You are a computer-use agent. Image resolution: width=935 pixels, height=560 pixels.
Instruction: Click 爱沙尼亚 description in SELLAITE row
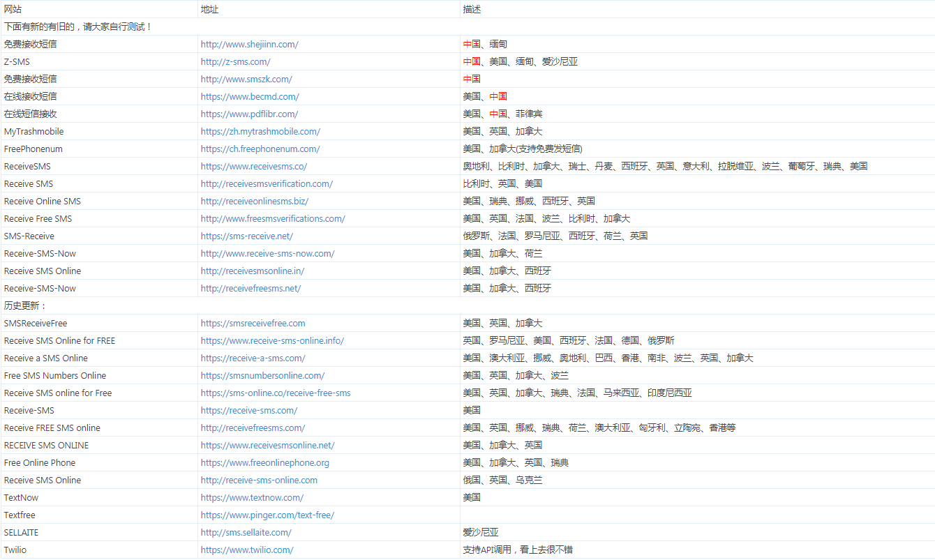481,532
